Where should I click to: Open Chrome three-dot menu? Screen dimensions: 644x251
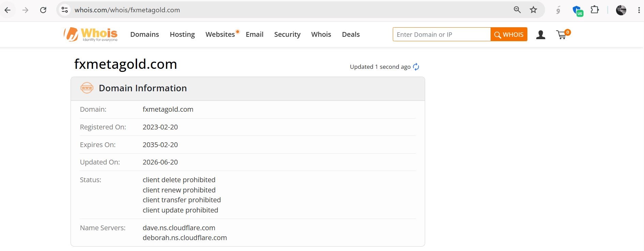[639, 10]
